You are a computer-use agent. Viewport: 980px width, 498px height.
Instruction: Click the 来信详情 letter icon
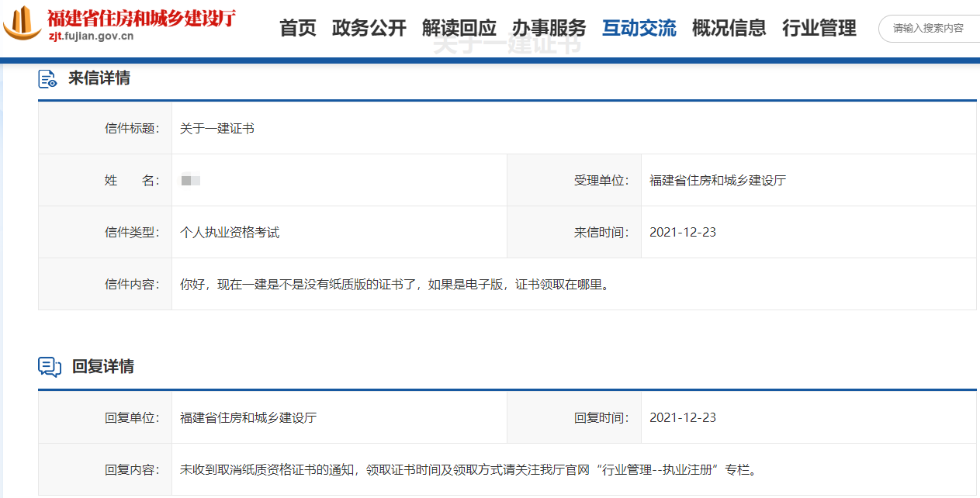coord(48,78)
